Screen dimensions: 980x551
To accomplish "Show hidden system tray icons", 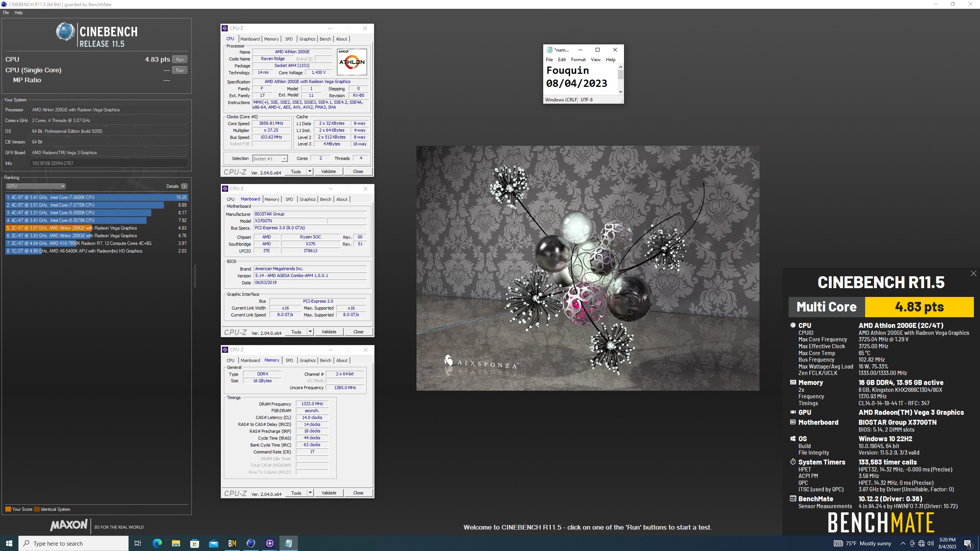I will click(x=903, y=543).
